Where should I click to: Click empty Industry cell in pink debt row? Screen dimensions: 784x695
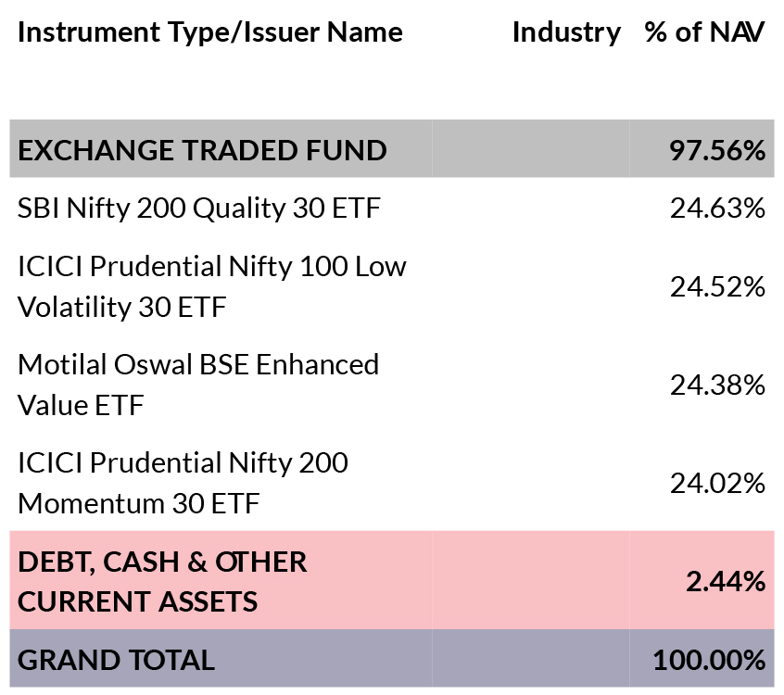click(530, 580)
